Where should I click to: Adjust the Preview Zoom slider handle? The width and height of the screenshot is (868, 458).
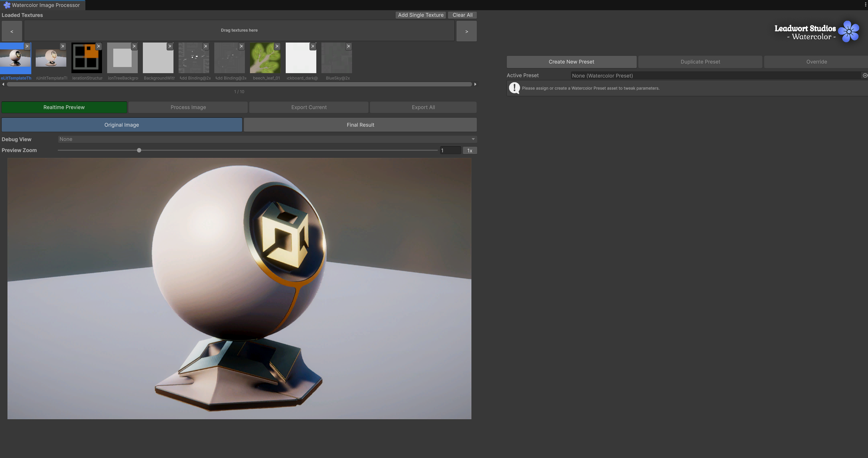[139, 150]
